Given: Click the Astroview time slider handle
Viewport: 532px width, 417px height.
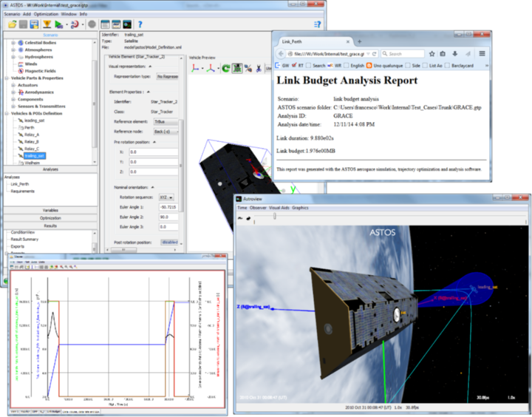Looking at the screenshot, I should (x=274, y=216).
